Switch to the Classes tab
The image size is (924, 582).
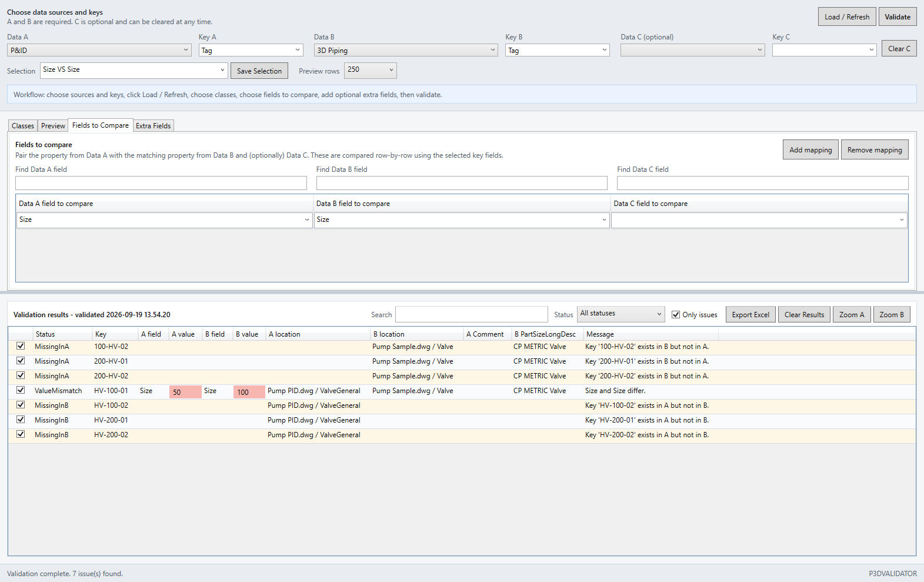click(23, 126)
